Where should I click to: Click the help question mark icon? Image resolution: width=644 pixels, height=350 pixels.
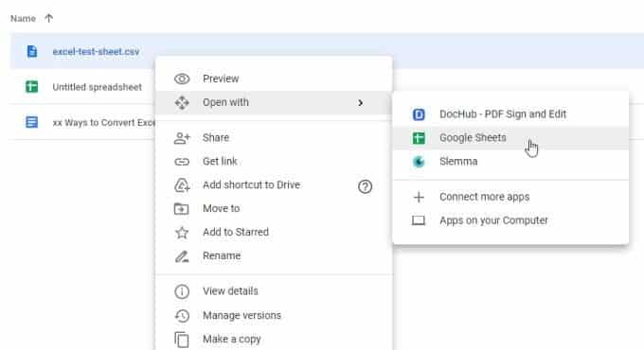click(x=365, y=186)
